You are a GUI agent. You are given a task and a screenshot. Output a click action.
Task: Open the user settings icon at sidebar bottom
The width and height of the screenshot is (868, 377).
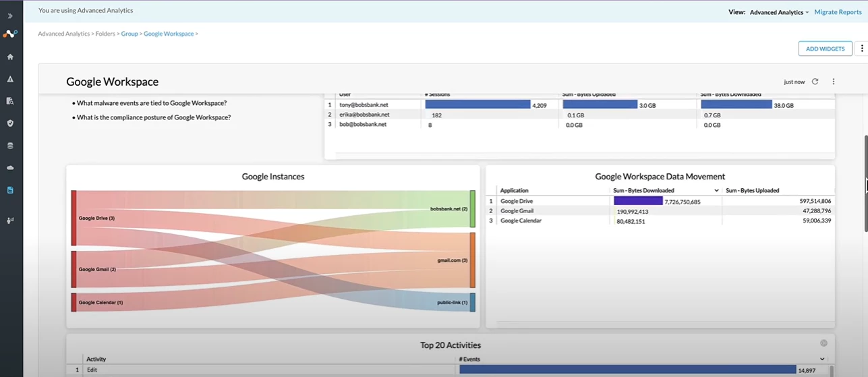[x=10, y=220]
